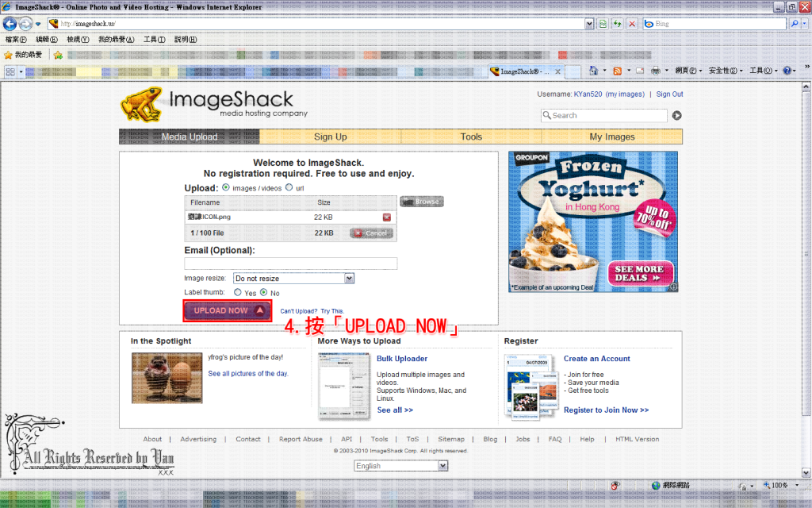Image resolution: width=812 pixels, height=508 pixels.
Task: Close the ImageShack tab with its X
Action: click(x=557, y=71)
